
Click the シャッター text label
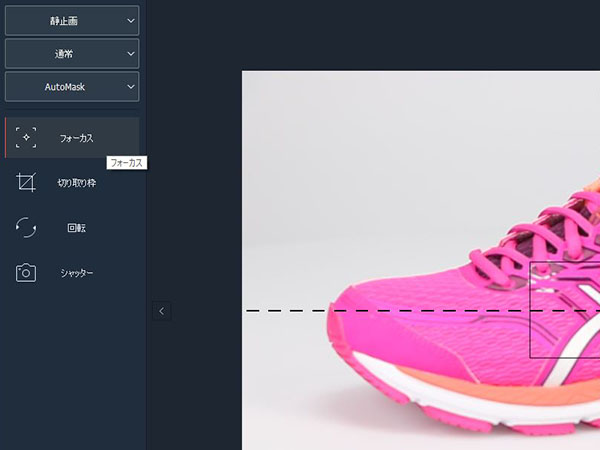pos(76,273)
